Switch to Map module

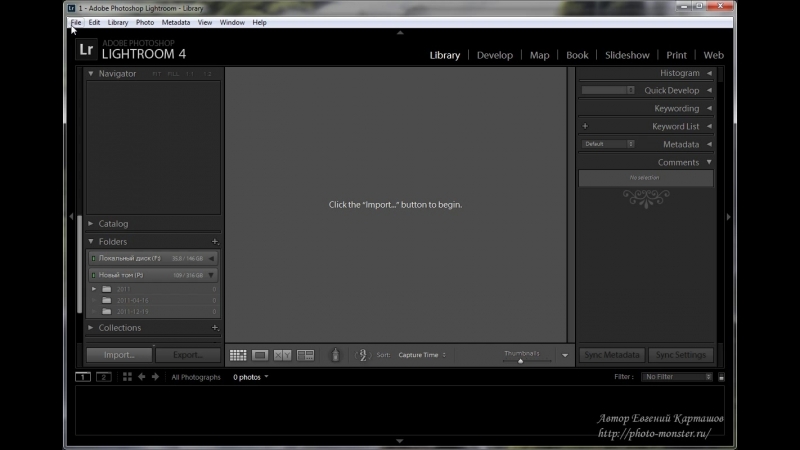tap(539, 55)
